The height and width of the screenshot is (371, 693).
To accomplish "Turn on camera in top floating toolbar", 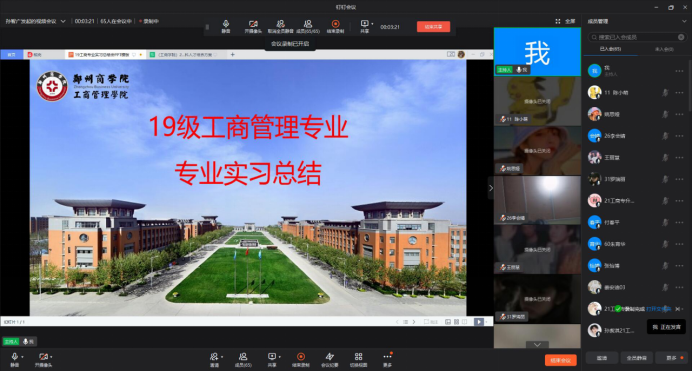I will [x=253, y=27].
